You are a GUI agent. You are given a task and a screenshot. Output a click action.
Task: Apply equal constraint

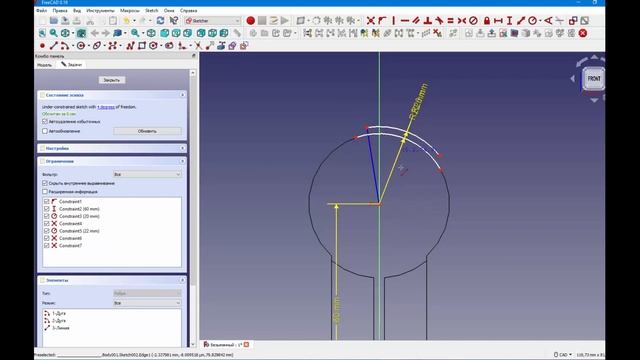[x=451, y=20]
